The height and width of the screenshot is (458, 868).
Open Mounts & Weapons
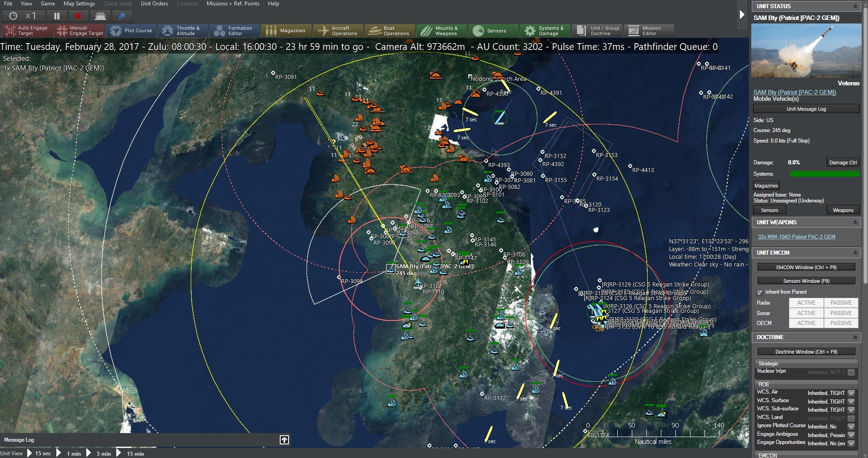click(x=441, y=30)
